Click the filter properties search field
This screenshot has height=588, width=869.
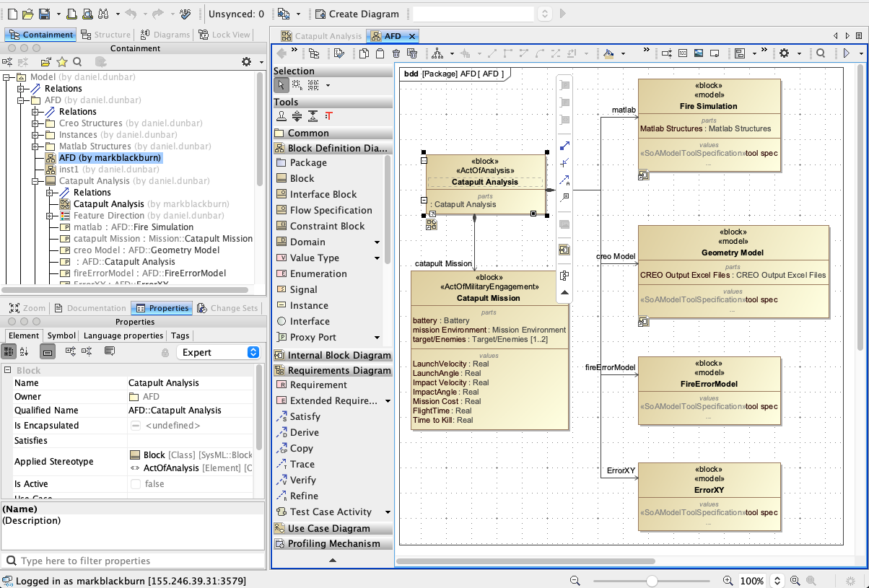[x=134, y=561]
